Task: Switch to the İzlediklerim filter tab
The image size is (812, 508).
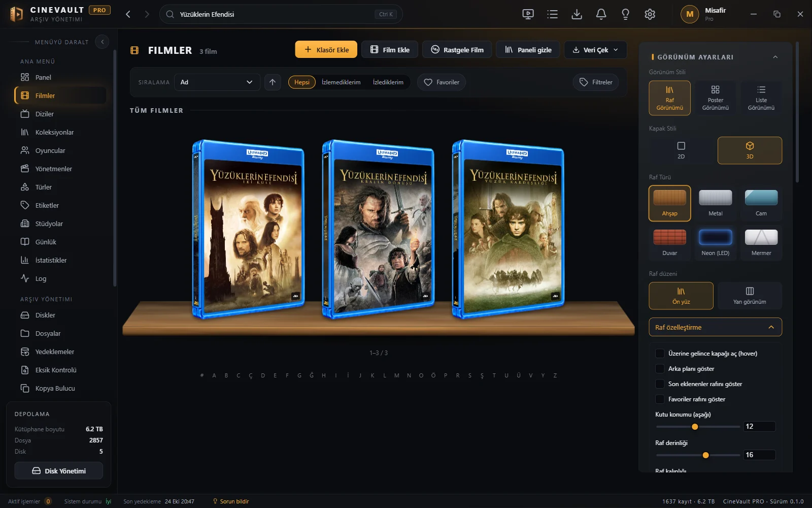Action: point(388,82)
